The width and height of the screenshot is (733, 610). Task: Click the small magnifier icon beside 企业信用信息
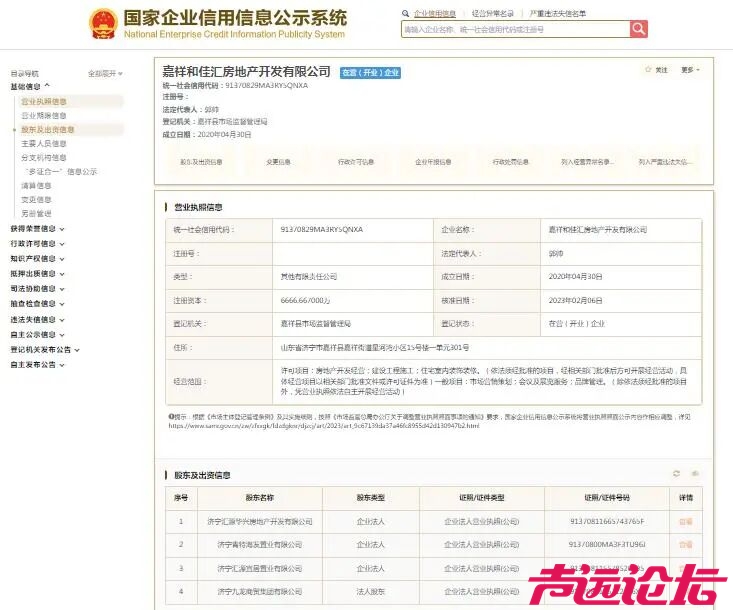coord(405,14)
